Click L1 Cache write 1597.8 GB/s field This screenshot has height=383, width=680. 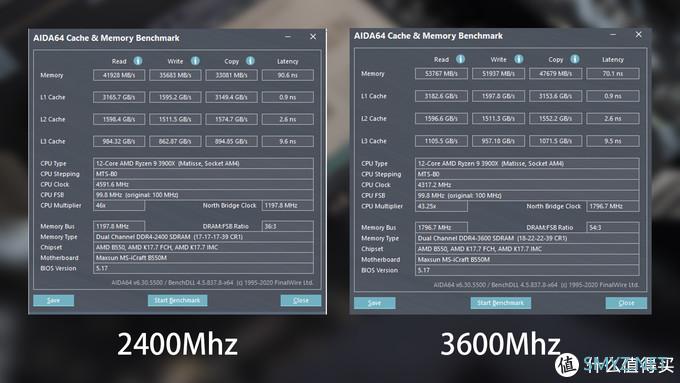(498, 96)
